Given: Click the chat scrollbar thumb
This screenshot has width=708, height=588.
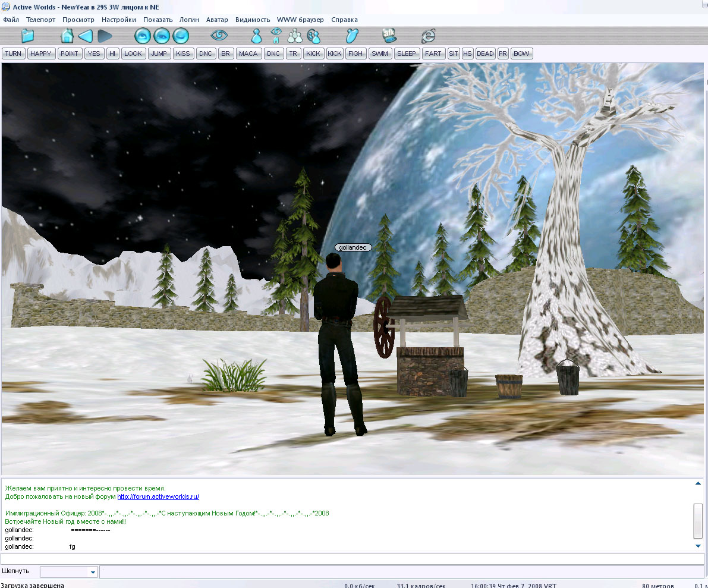Looking at the screenshot, I should [x=698, y=521].
